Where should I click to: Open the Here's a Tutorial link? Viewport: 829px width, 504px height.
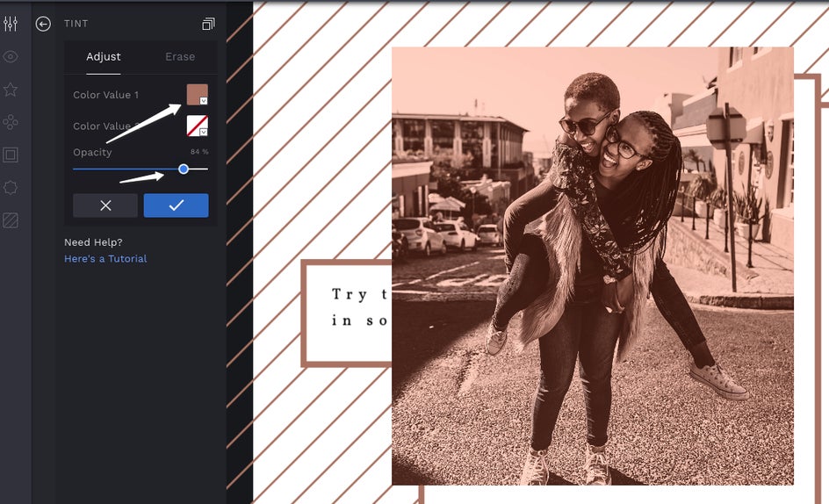105,259
